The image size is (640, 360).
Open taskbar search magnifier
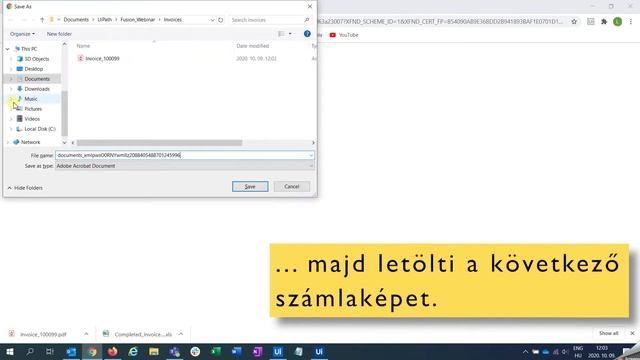click(30, 351)
